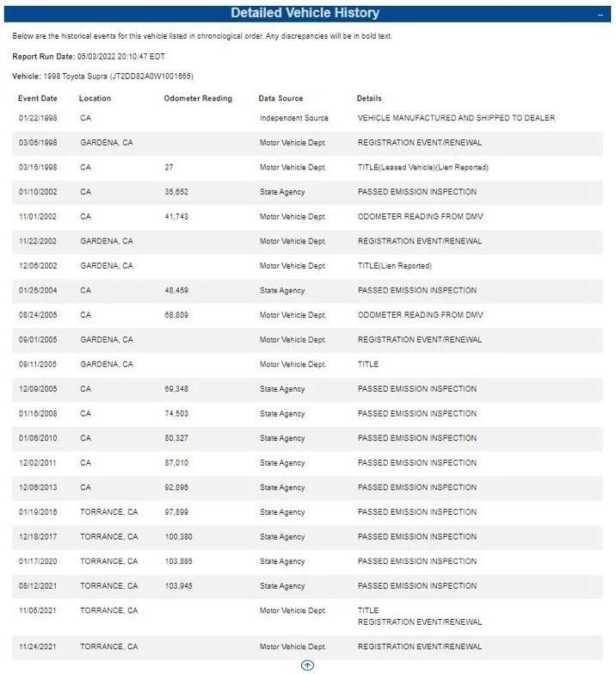616x674 pixels.
Task: Click the 11/05/2021 title and registration row
Action: pos(307,616)
